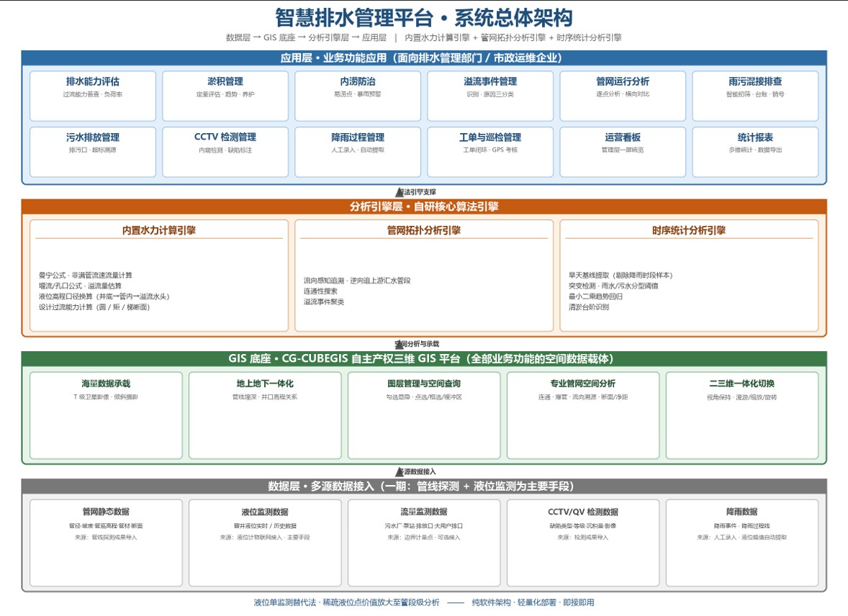The image size is (848, 616).
Task: Open the 二三维一体化切换 card
Action: pyautogui.click(x=742, y=415)
